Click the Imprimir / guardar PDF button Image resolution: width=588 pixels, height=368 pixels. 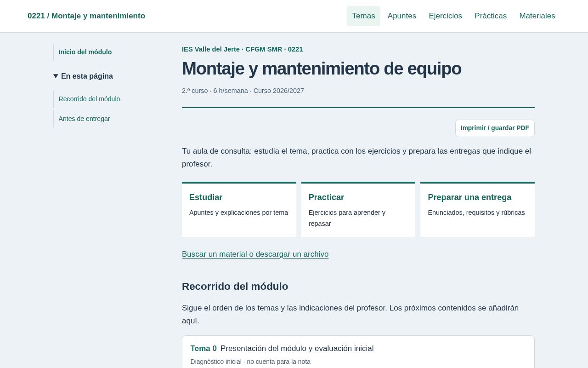(495, 128)
